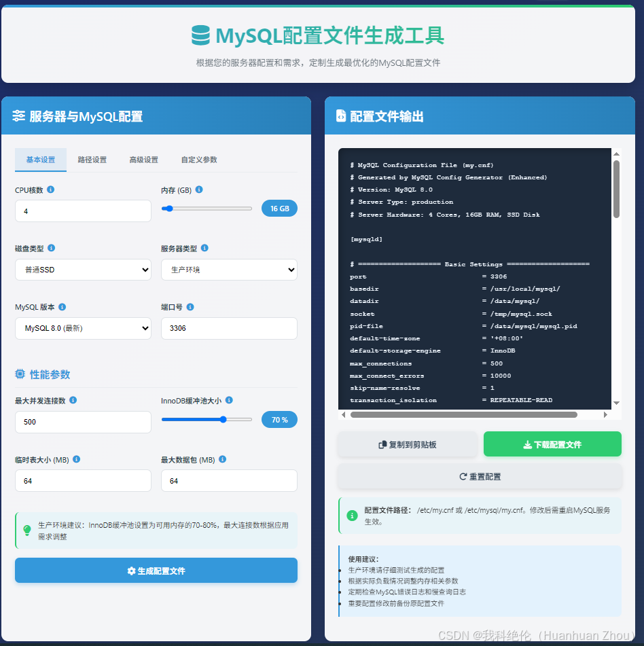Click the info icon in the 配置文件路径 notice
Screen dimensions: 644x646
pos(351,515)
